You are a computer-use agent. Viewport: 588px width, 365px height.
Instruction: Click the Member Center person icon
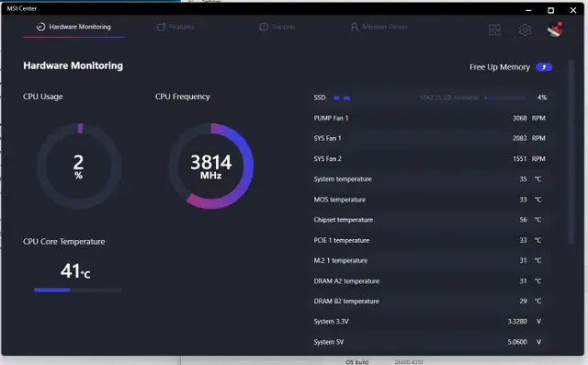pos(355,27)
